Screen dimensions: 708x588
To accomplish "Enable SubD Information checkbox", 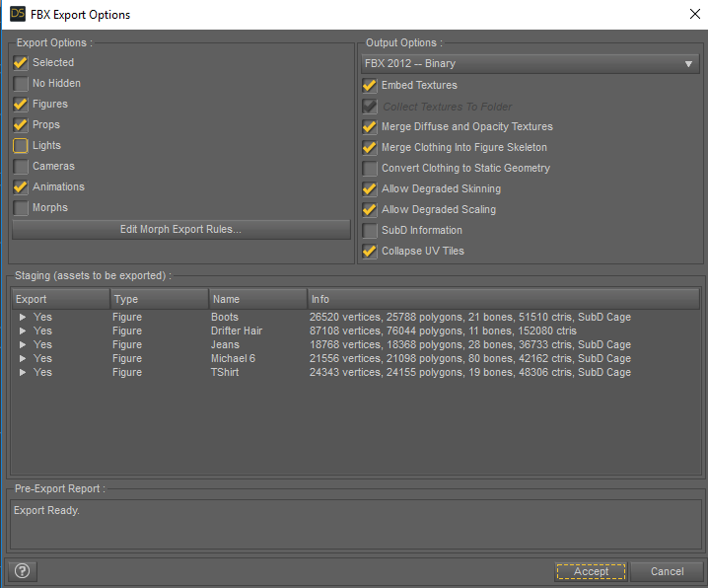I will pyautogui.click(x=370, y=230).
